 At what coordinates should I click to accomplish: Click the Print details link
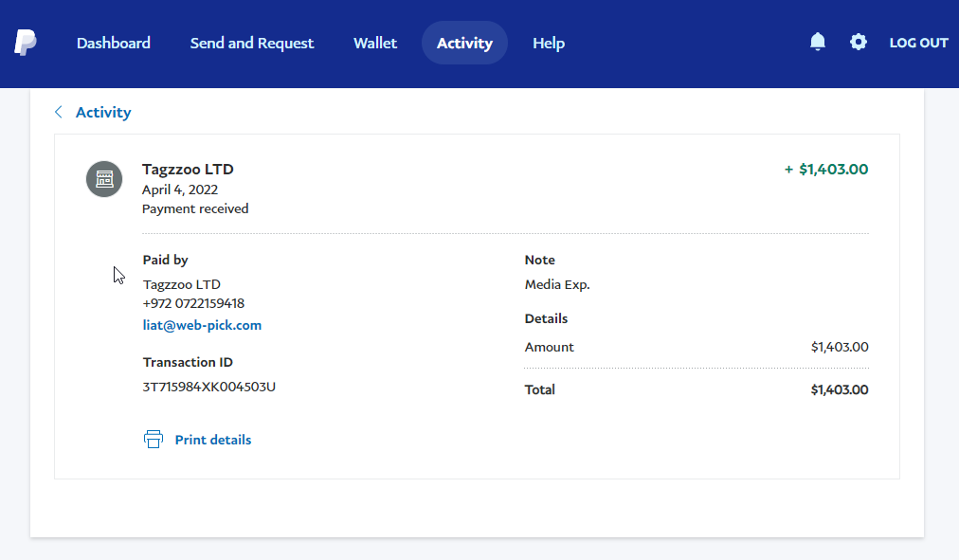tap(213, 440)
